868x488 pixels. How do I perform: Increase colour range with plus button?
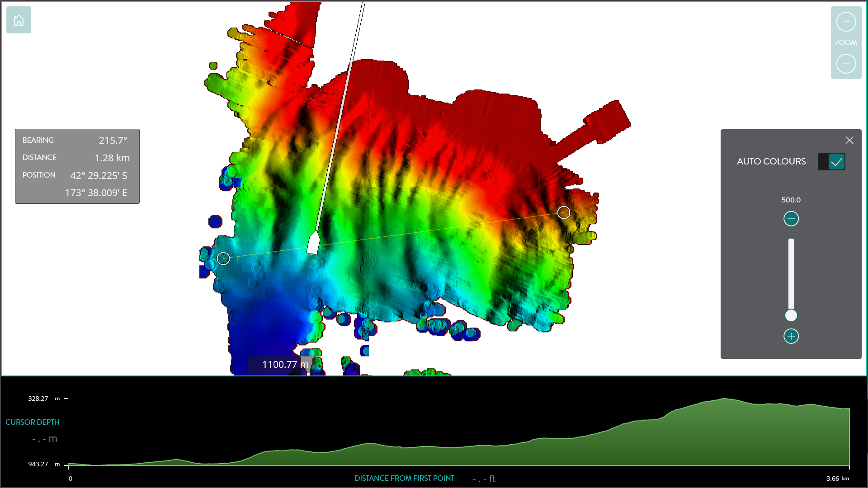pos(791,336)
